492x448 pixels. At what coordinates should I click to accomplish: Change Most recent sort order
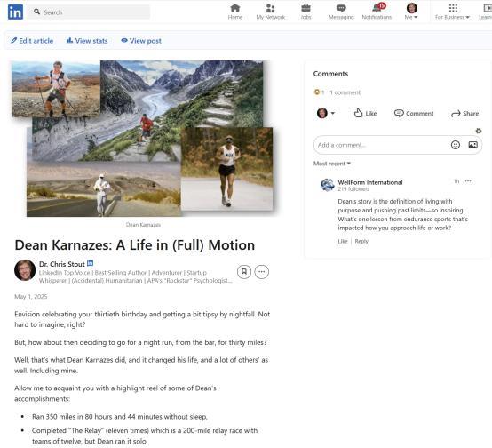332,164
